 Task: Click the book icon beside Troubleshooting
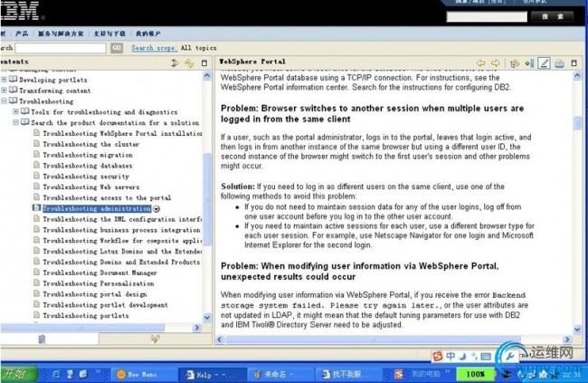14,101
